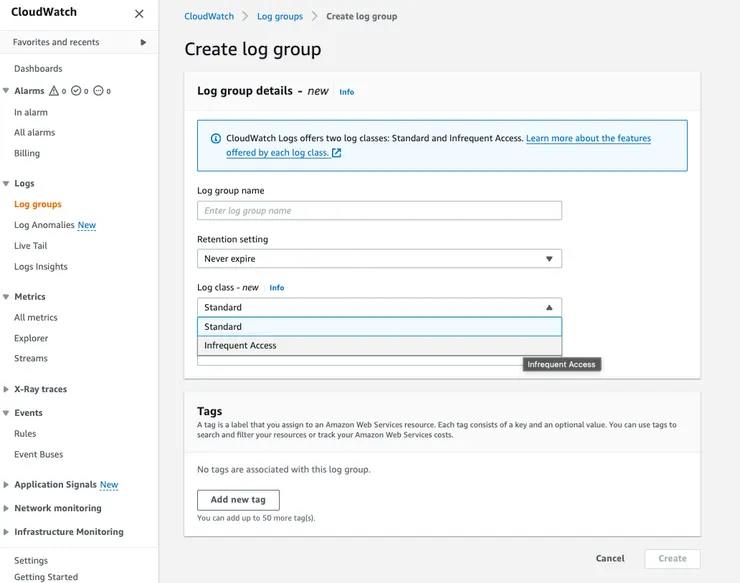Image resolution: width=740 pixels, height=583 pixels.
Task: Open external link icon for log class features
Action: [337, 153]
